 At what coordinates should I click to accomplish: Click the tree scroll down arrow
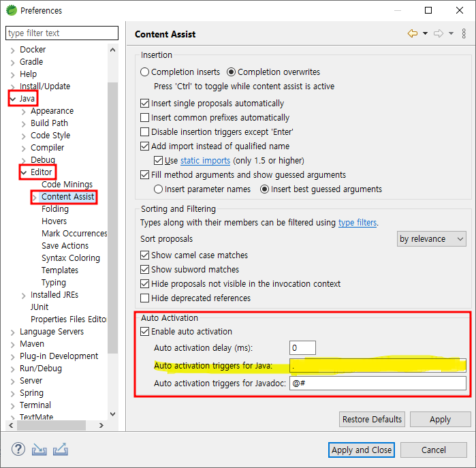click(x=112, y=414)
